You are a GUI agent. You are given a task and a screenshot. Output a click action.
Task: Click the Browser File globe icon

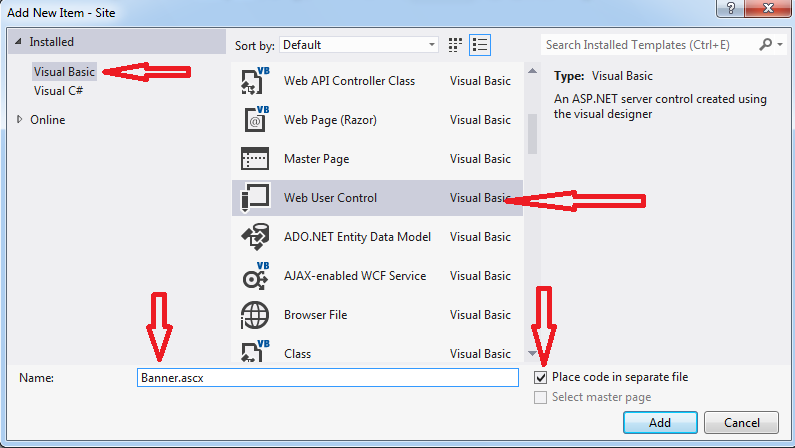click(254, 315)
